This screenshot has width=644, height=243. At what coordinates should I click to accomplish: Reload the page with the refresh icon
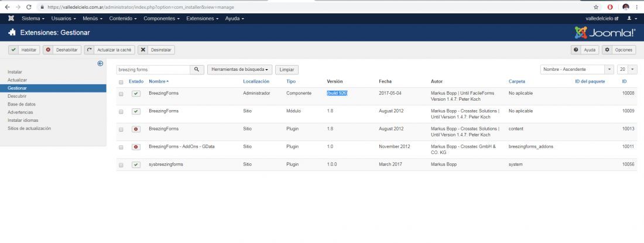tap(29, 7)
